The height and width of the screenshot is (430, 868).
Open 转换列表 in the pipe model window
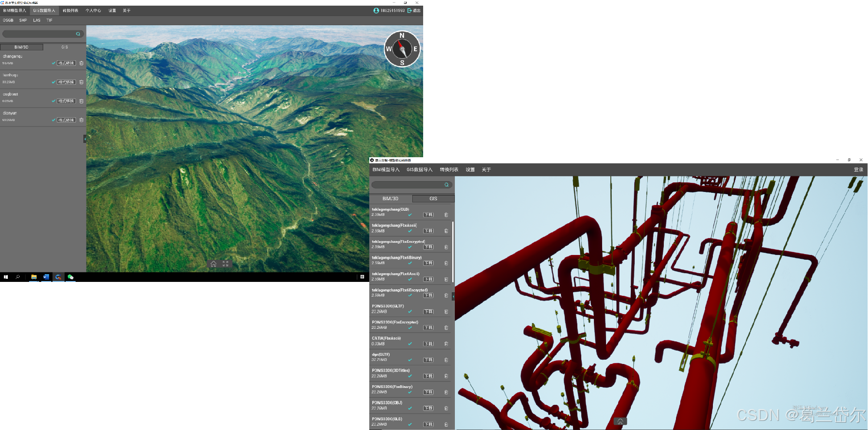pyautogui.click(x=449, y=170)
